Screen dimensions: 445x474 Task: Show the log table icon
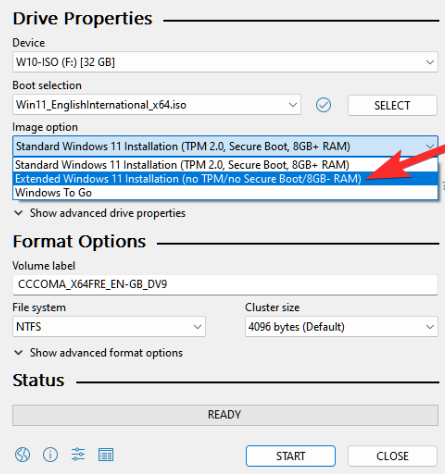tap(106, 455)
